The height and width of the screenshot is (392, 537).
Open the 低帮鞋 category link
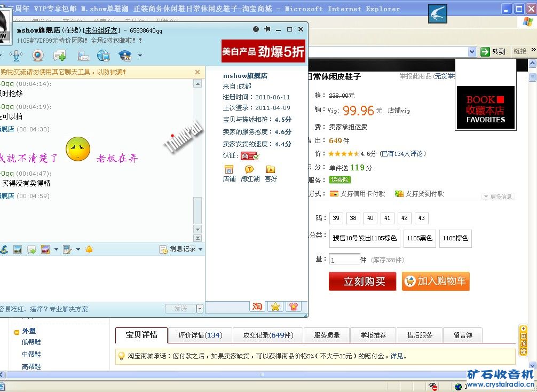coord(31,342)
